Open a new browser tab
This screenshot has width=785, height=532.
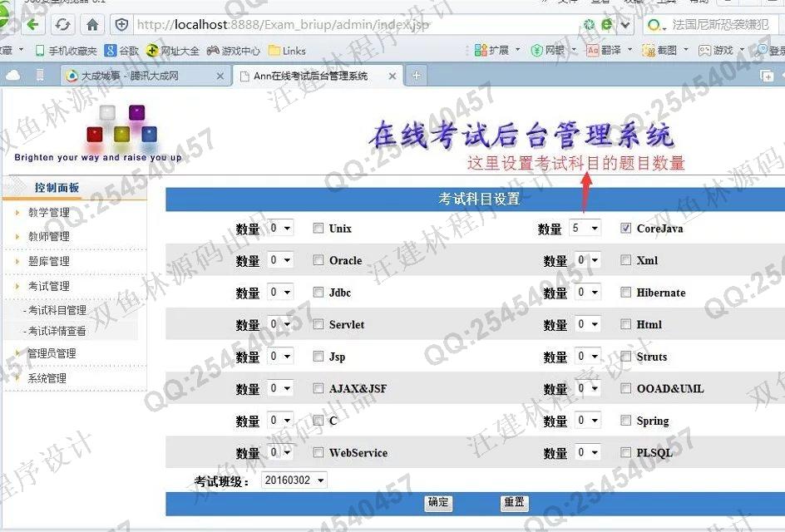tap(416, 76)
